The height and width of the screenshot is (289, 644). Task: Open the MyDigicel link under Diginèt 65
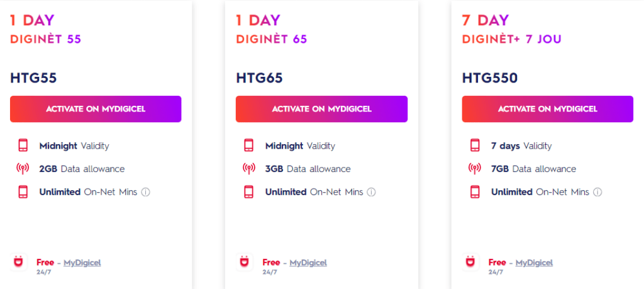[308, 263]
